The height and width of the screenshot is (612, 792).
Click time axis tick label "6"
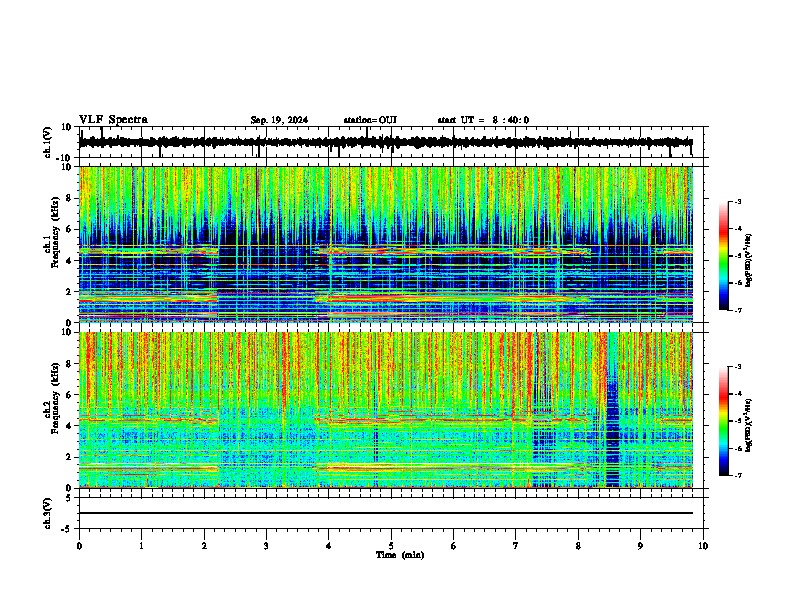tap(454, 546)
